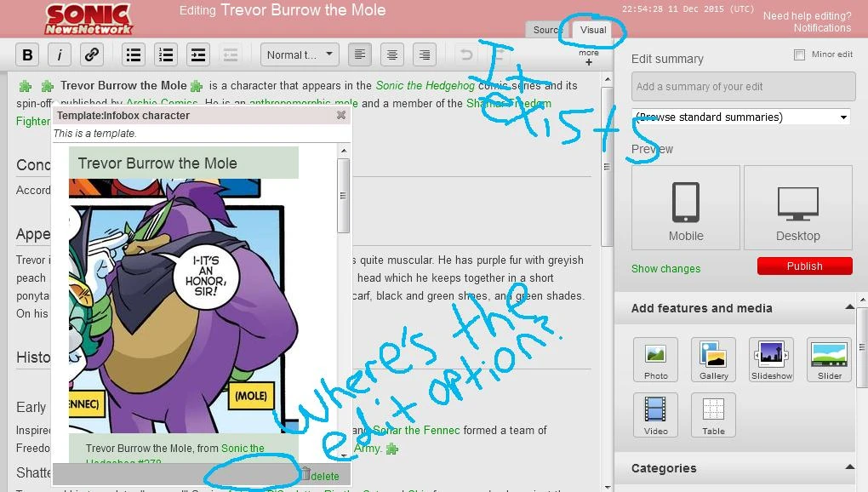Toggle bold formatting in the toolbar
Image resolution: width=868 pixels, height=492 pixels.
coord(27,55)
